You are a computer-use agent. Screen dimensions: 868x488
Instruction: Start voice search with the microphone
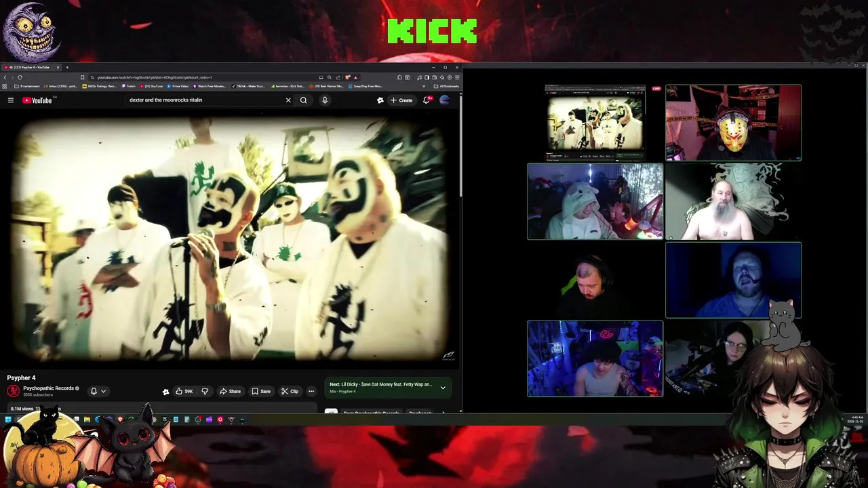pos(325,100)
